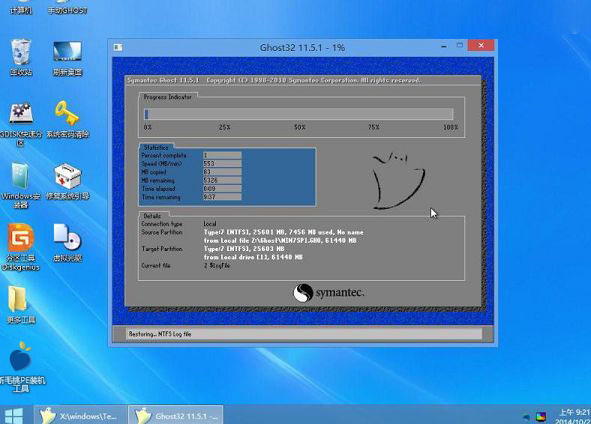
Task: Click the Windows Start button
Action: (14, 416)
